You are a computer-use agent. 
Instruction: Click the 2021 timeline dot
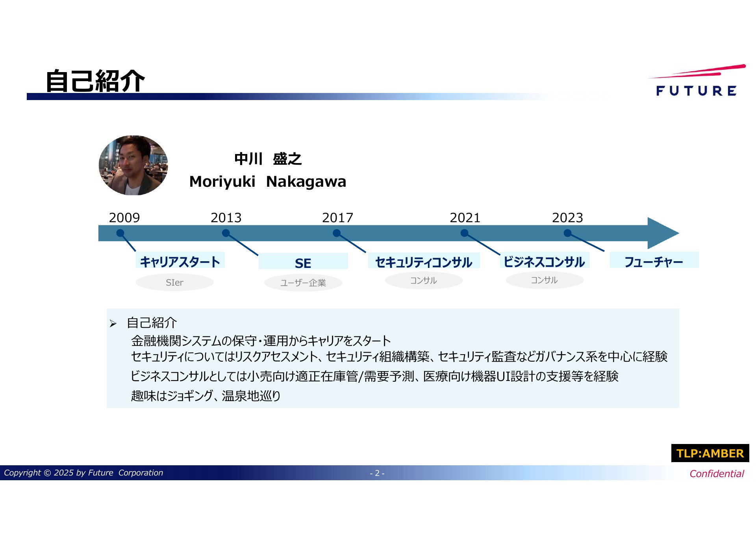pyautogui.click(x=465, y=233)
